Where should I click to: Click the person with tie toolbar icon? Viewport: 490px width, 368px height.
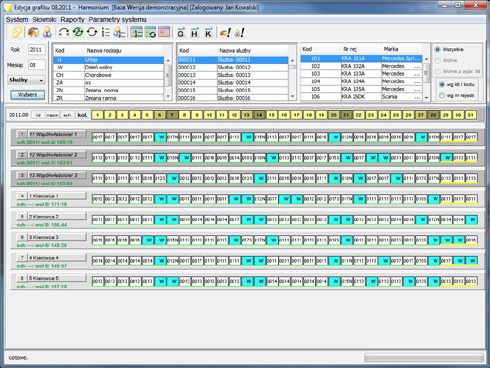47,32
